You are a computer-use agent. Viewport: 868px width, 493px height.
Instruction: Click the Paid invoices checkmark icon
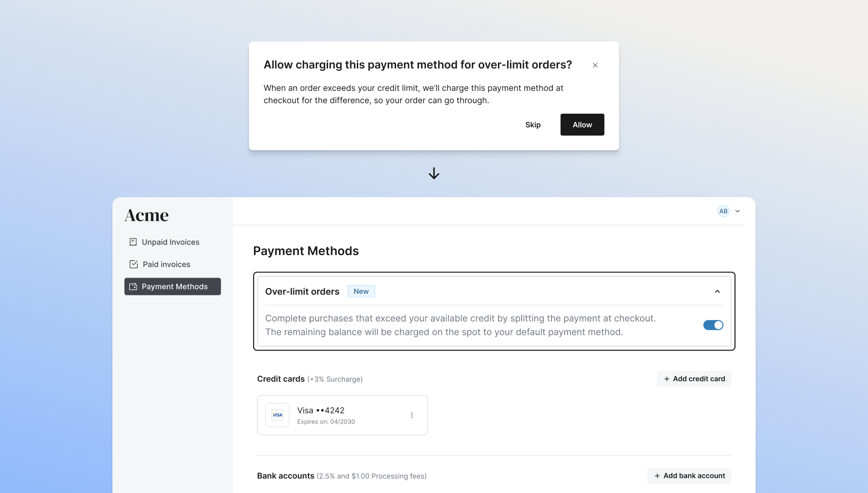pyautogui.click(x=134, y=264)
